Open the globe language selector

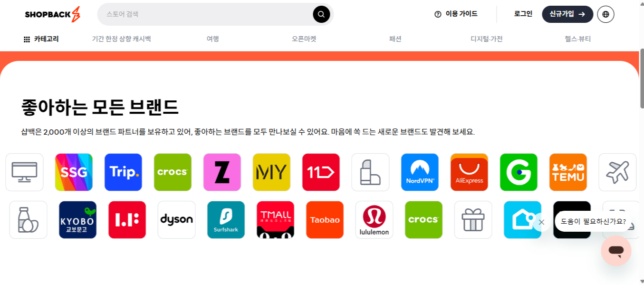[606, 14]
